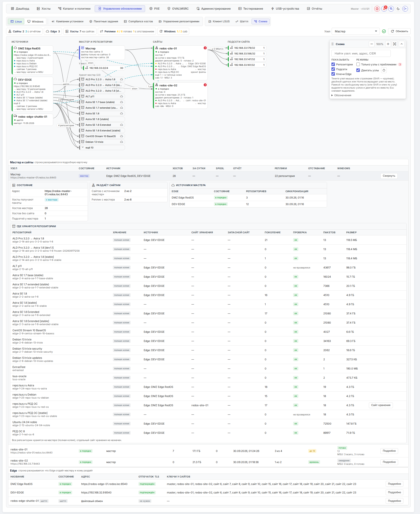Enable Только узлы с проблемами
The image size is (420, 514).
[358, 64]
